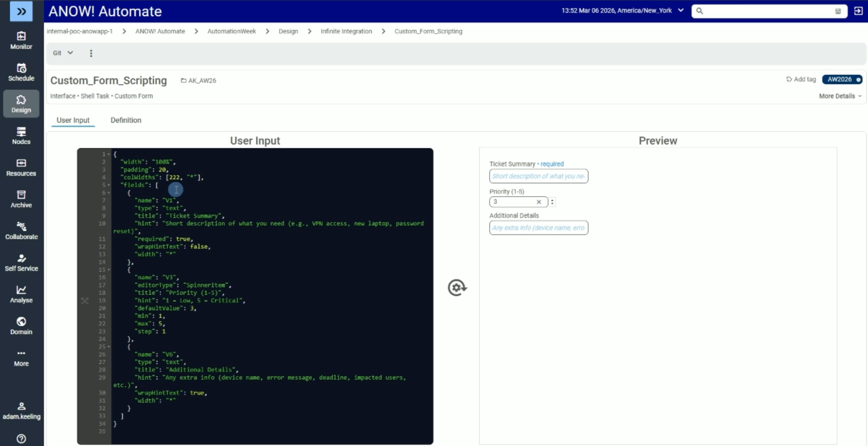Open the Schedule section in sidebar
The width and height of the screenshot is (868, 446).
tap(21, 72)
